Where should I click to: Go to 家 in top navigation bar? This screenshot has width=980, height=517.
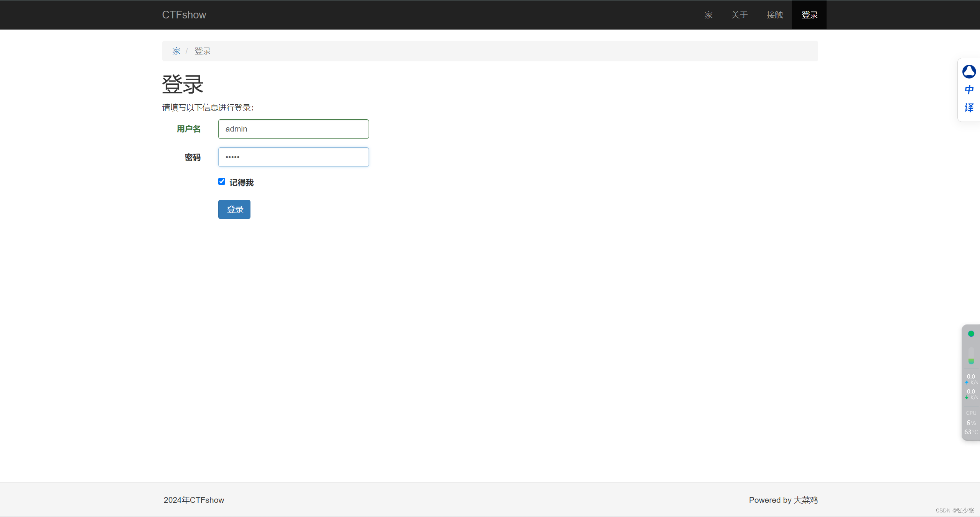708,15
